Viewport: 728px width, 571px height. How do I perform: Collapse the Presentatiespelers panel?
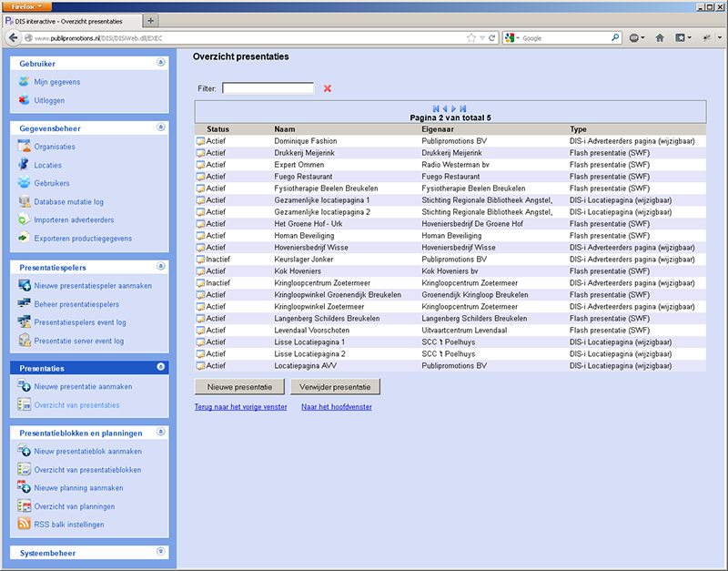click(161, 266)
